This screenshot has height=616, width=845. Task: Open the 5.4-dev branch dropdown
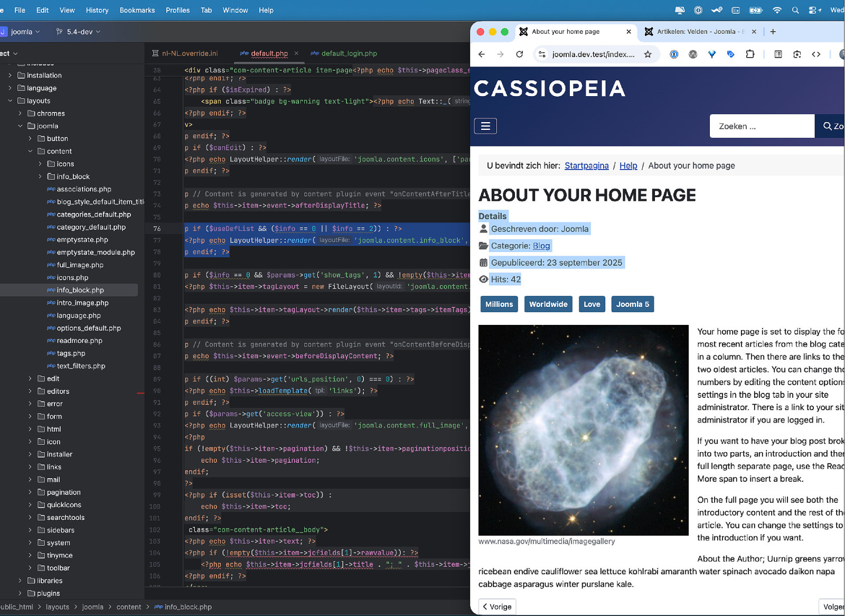pos(78,32)
